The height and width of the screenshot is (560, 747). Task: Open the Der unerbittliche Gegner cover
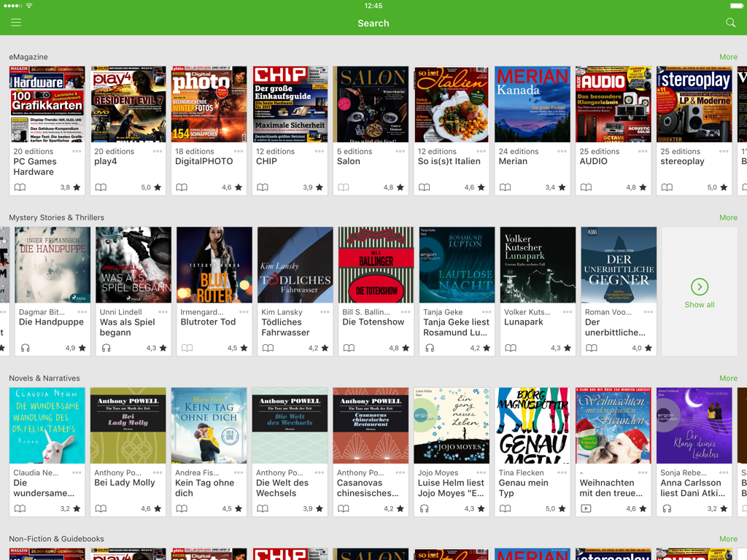[x=619, y=265]
